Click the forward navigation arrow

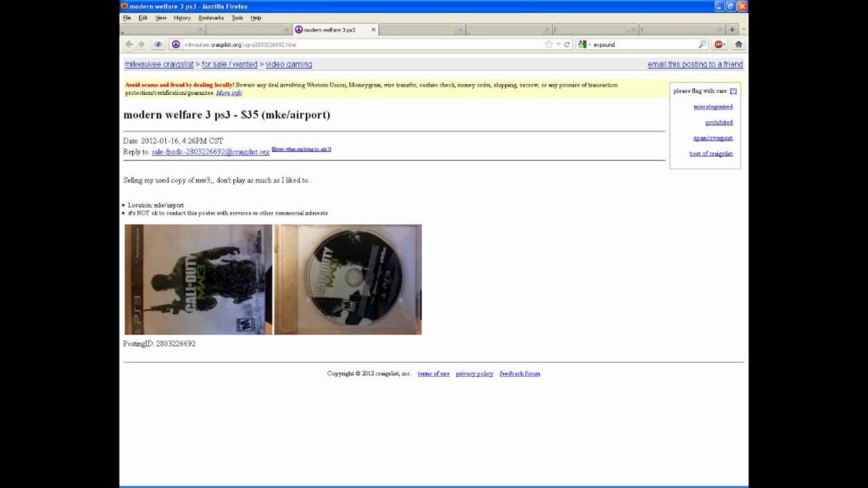pyautogui.click(x=142, y=44)
